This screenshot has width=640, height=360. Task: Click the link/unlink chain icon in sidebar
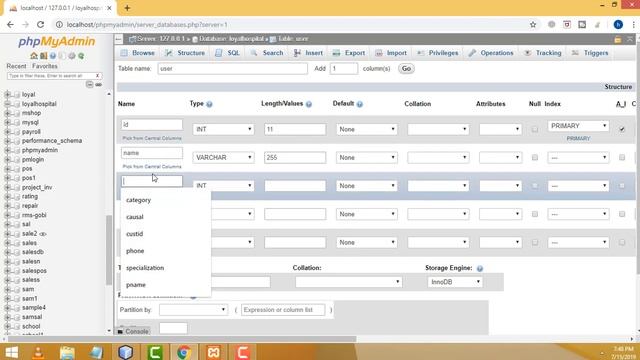coord(98,84)
